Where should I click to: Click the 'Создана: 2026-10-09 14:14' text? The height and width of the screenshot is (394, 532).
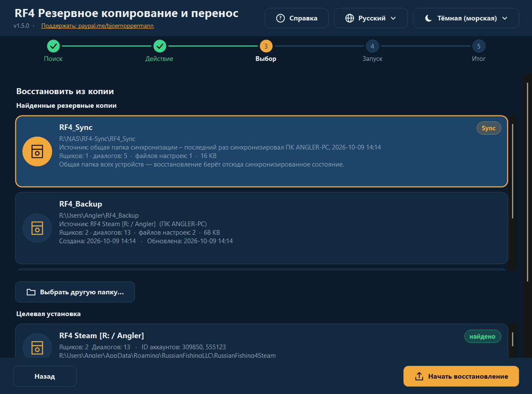(x=97, y=241)
